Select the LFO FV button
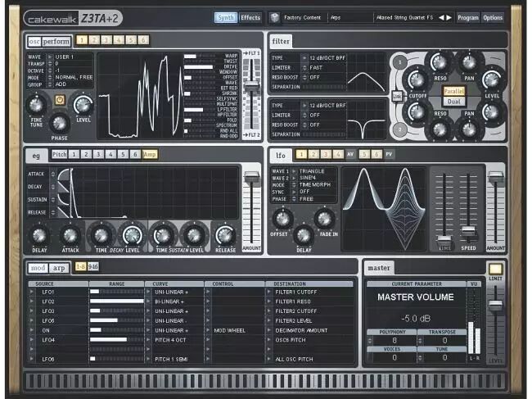532x399 pixels. pos(389,155)
